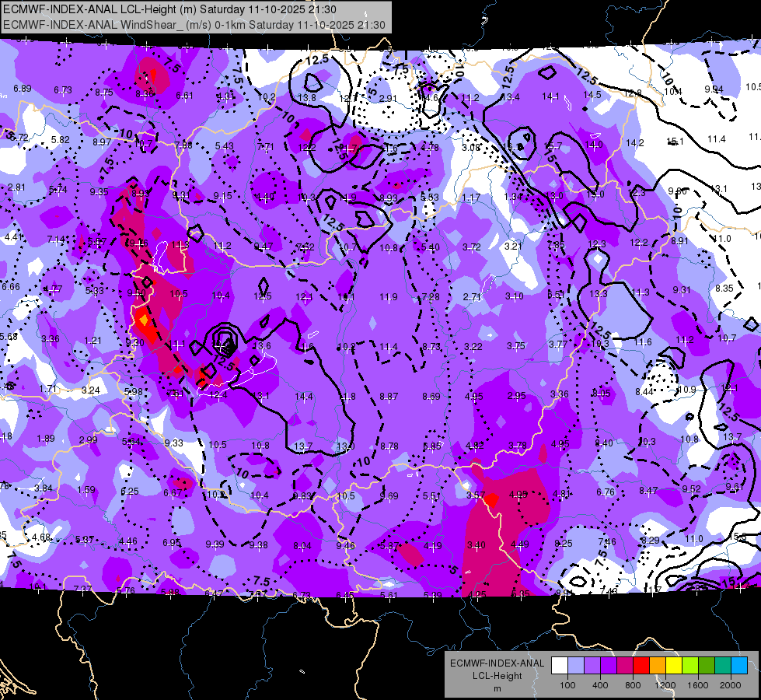Image resolution: width=761 pixels, height=700 pixels.
Task: Pick the cyan-blue legend swatch at far right
Action: (x=739, y=666)
